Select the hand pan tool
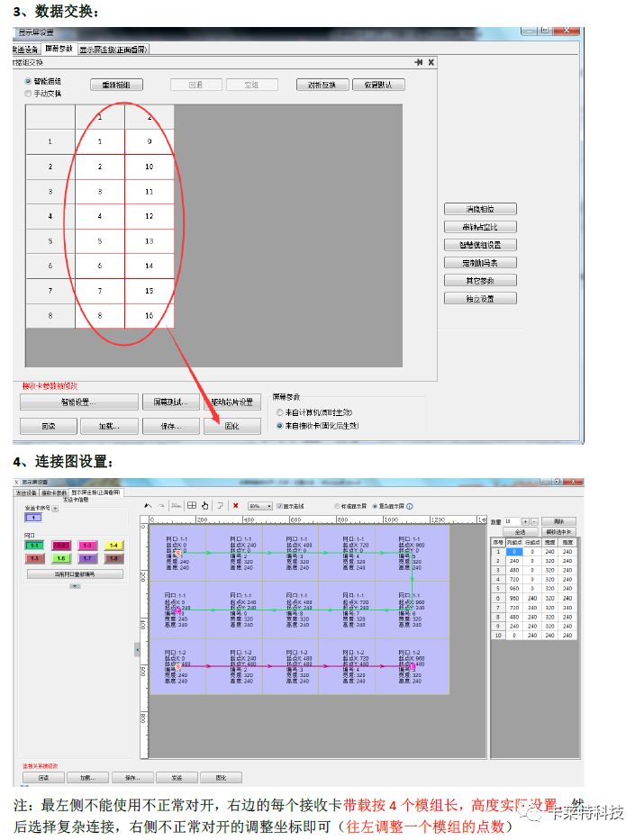This screenshot has height=840, width=644. coord(205,505)
